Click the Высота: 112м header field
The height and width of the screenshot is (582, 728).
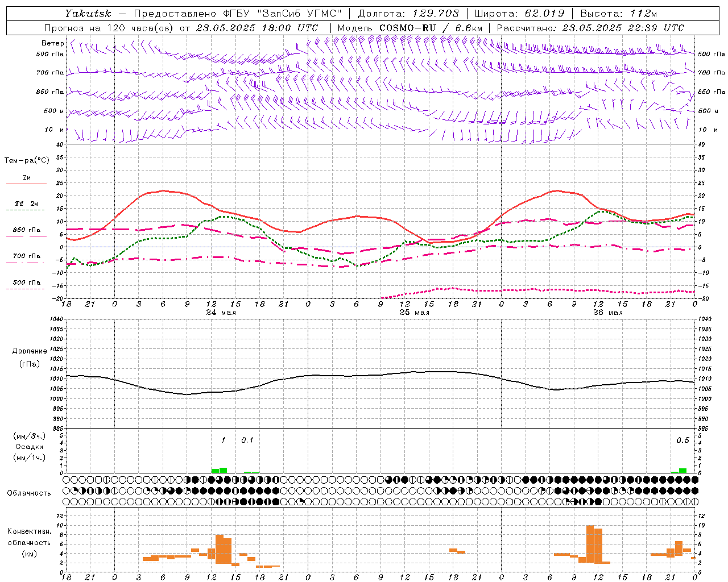point(620,14)
